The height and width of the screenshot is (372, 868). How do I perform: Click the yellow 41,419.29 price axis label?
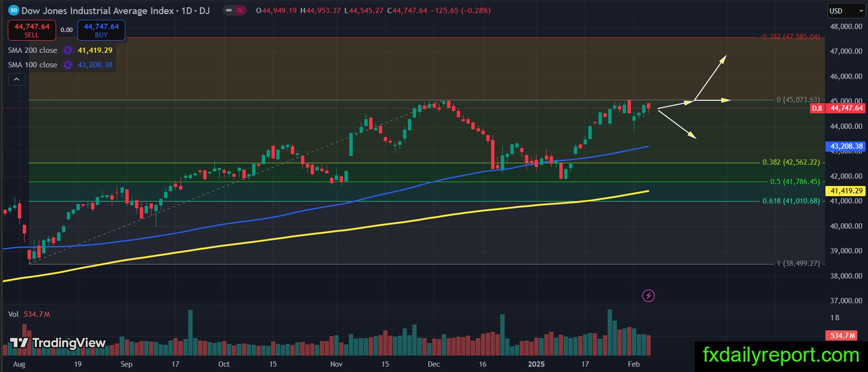(846, 191)
